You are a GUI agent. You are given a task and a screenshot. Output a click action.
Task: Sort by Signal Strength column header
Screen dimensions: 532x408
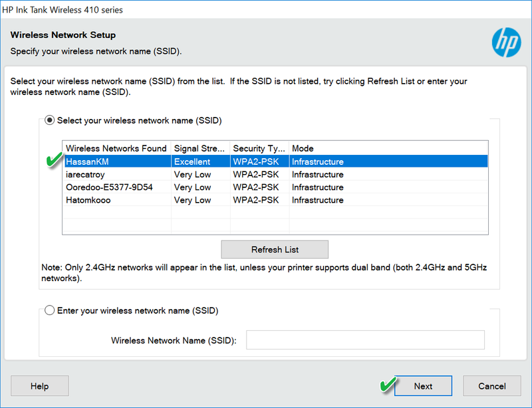(201, 148)
